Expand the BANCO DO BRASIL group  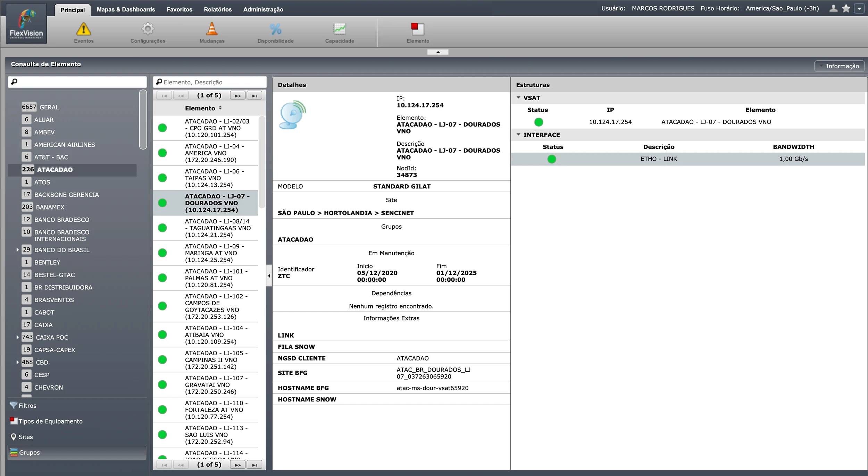point(17,250)
